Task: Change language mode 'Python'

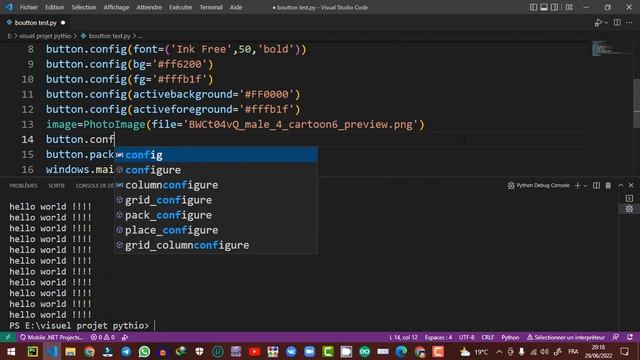Action: click(510, 337)
